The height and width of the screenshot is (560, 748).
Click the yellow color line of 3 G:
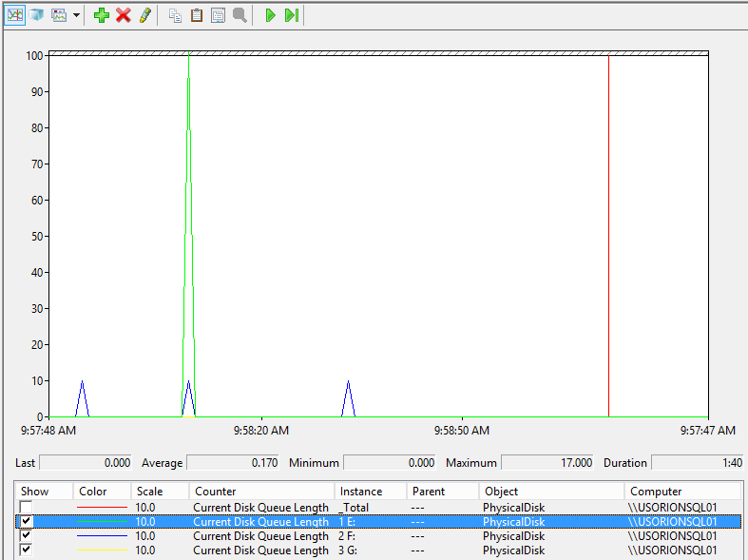(x=102, y=550)
